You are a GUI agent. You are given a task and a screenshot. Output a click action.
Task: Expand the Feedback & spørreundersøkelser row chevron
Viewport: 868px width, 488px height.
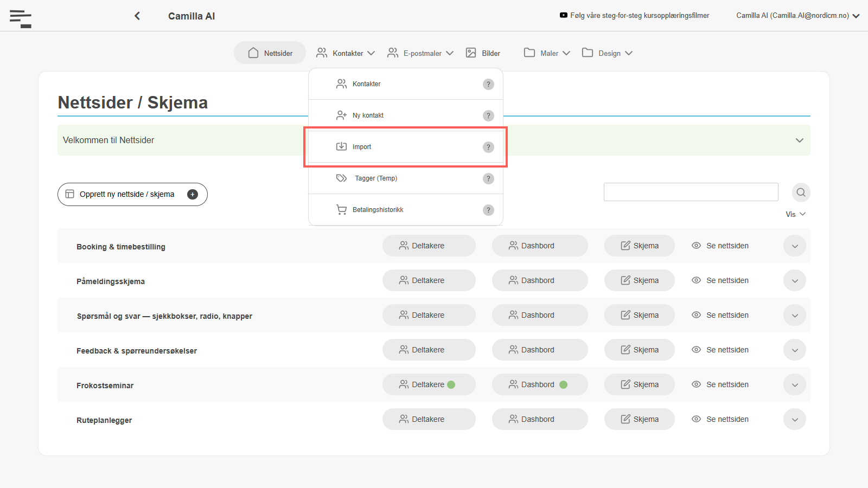pos(795,350)
